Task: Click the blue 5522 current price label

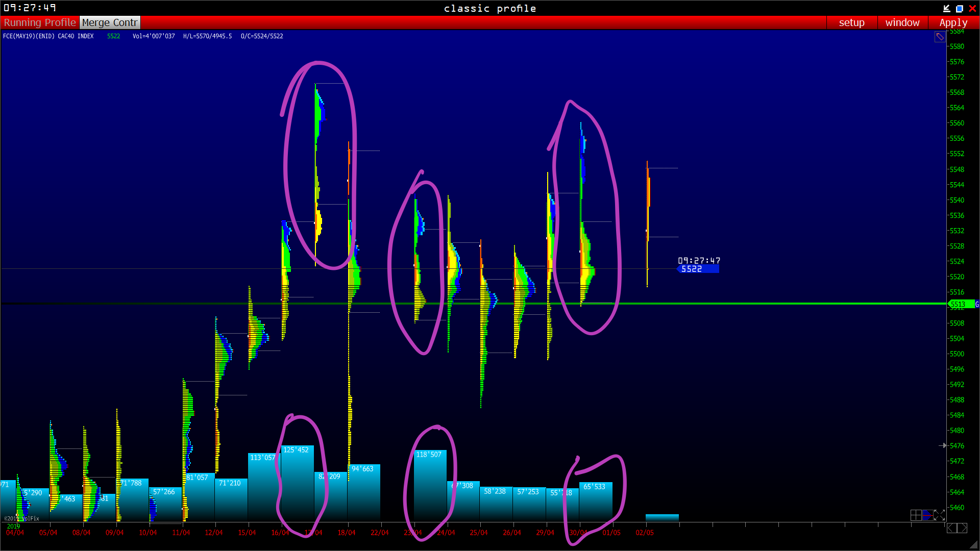Action: pos(697,269)
